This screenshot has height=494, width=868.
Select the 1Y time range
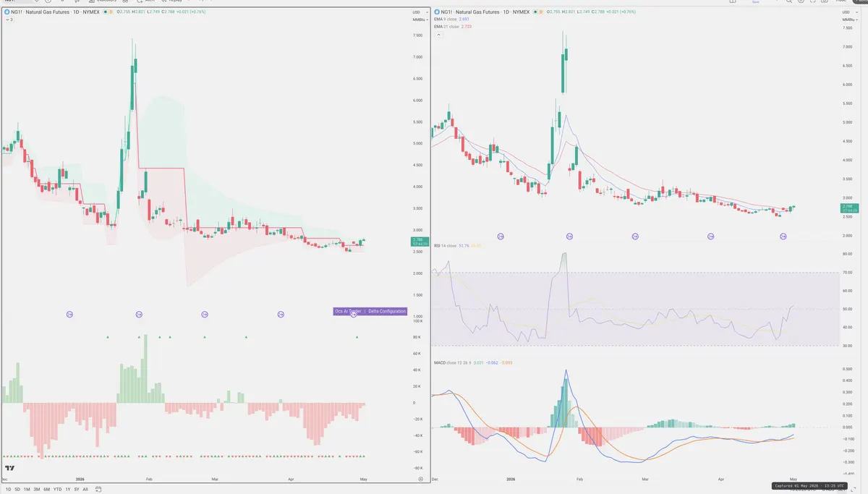tap(68, 490)
